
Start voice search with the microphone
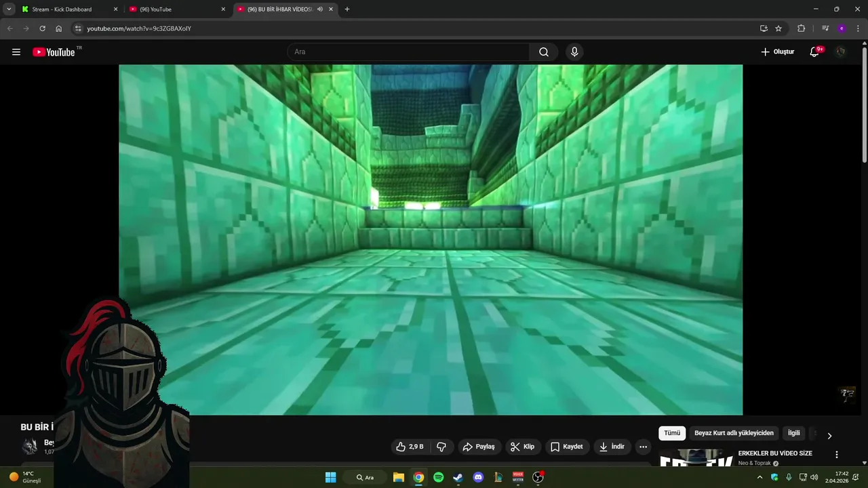574,52
